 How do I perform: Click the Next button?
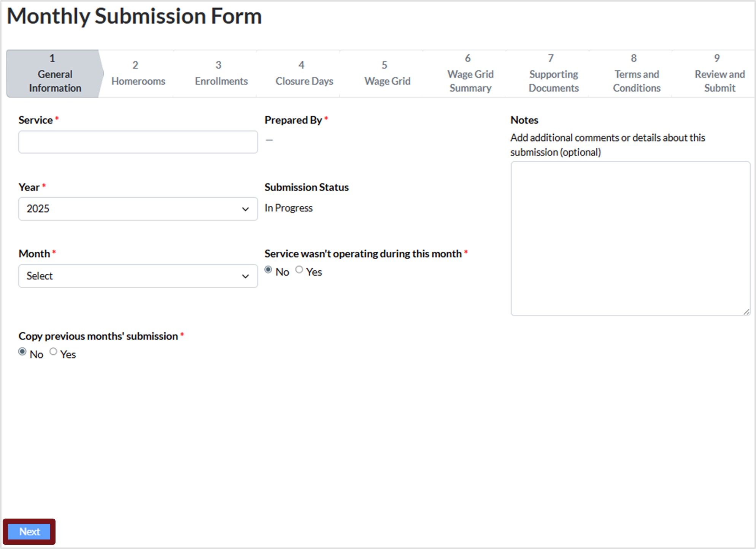[x=29, y=532]
